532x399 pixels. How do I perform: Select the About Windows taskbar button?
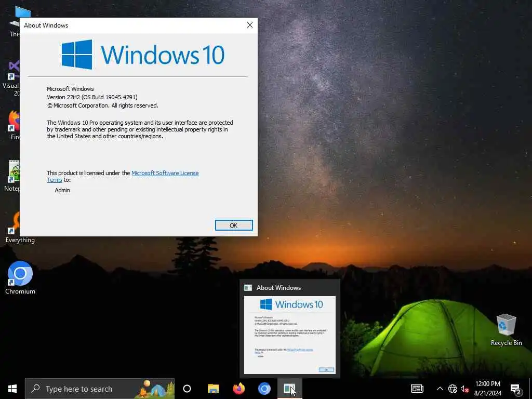pos(290,389)
